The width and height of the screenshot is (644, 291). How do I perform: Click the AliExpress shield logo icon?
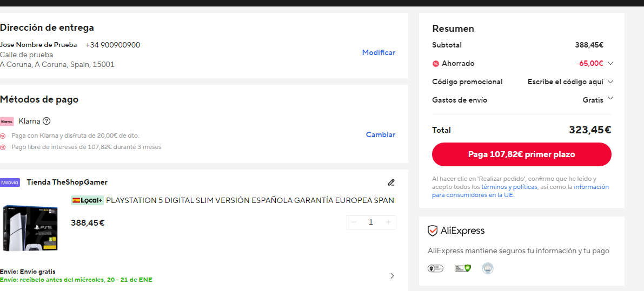433,231
